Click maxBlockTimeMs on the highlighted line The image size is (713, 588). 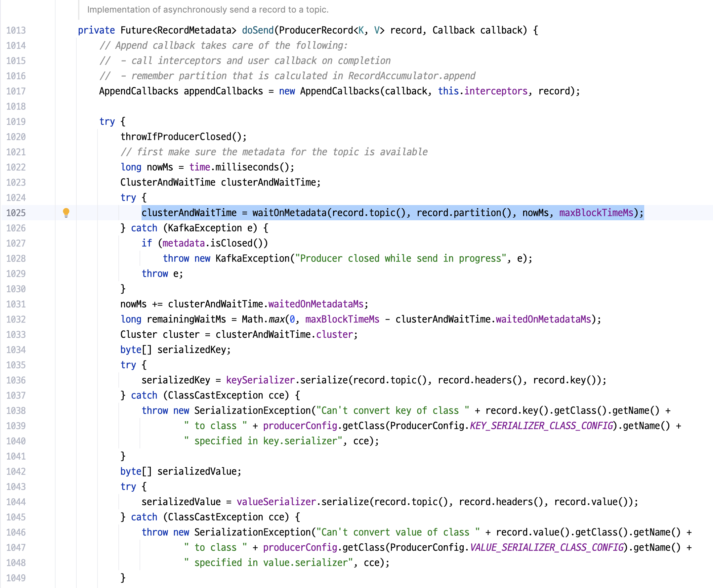(596, 213)
